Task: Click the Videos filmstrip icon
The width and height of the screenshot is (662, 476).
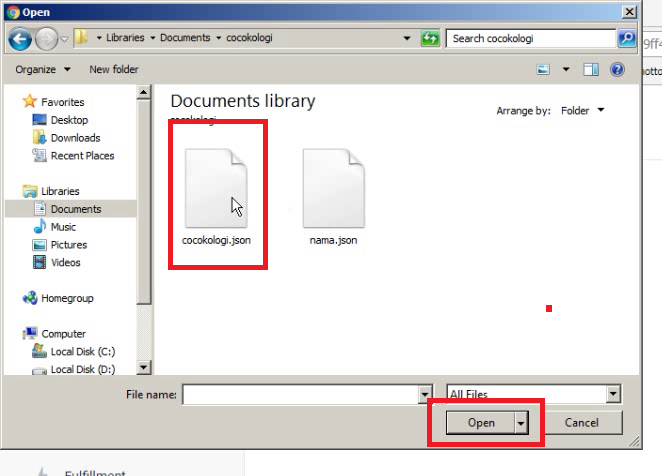Action: (39, 262)
